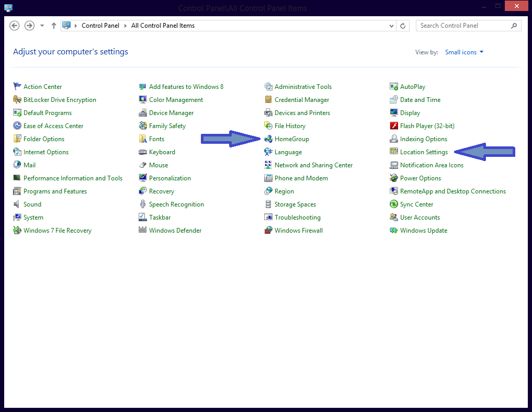Open the View by Small icons dropdown
This screenshot has width=532, height=412.
464,52
